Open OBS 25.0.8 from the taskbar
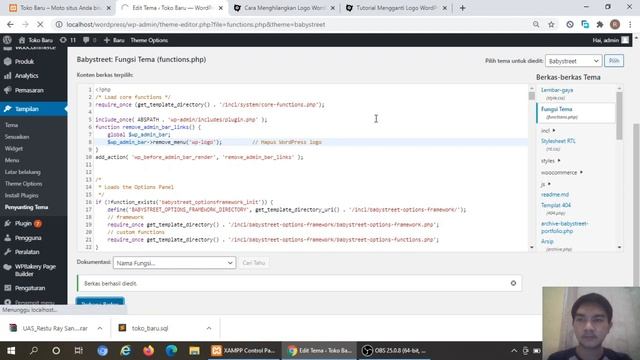640x360 pixels. [395, 351]
